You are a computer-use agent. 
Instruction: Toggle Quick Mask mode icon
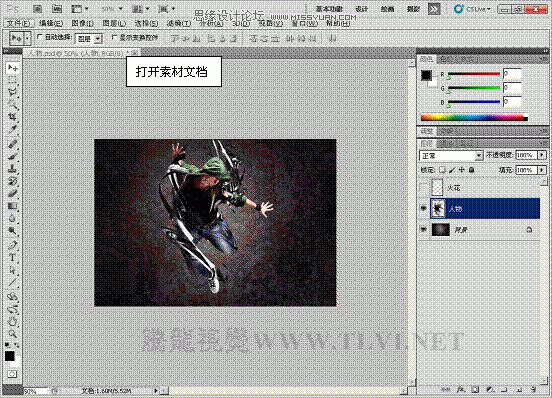pyautogui.click(x=12, y=374)
